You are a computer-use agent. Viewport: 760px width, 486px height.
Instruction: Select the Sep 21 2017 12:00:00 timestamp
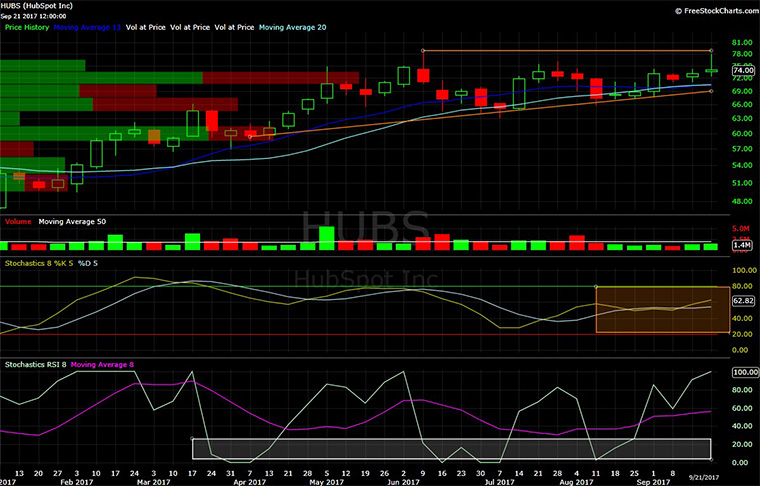point(33,16)
